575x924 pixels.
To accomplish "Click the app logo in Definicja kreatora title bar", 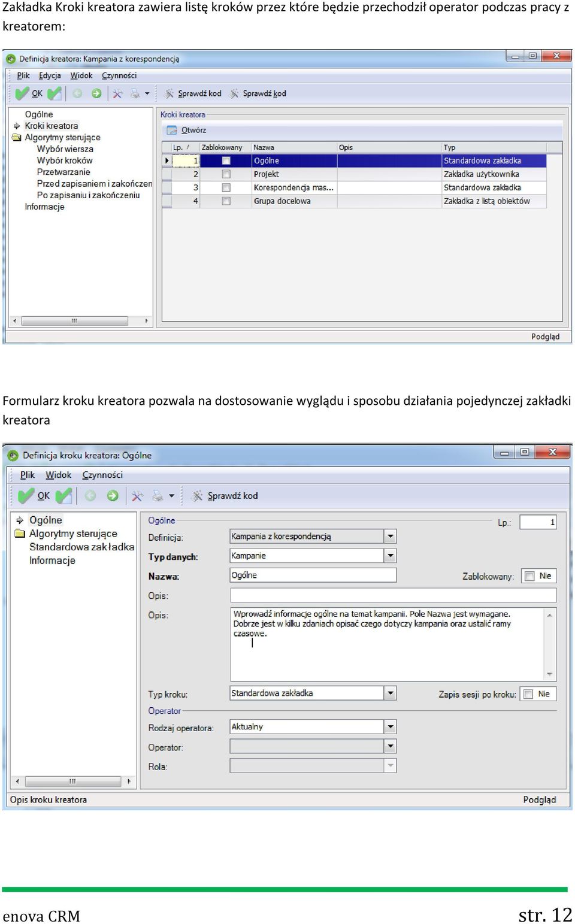I will coord(11,59).
